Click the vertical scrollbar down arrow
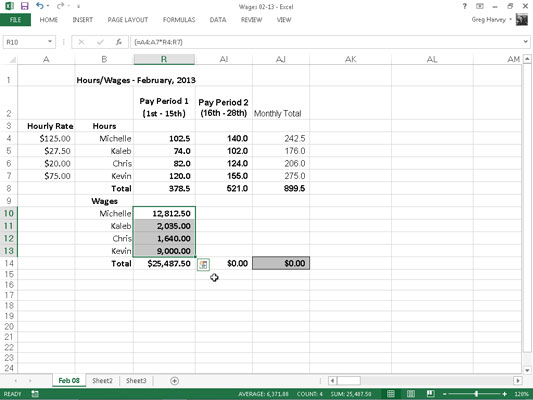Screen dimensions: 533x400 click(527, 370)
